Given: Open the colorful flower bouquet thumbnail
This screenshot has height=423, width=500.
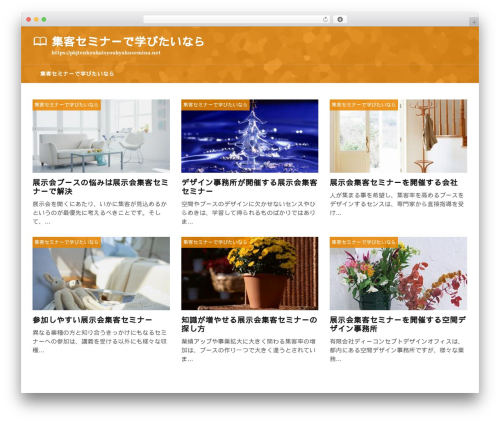Looking at the screenshot, I should [x=398, y=274].
